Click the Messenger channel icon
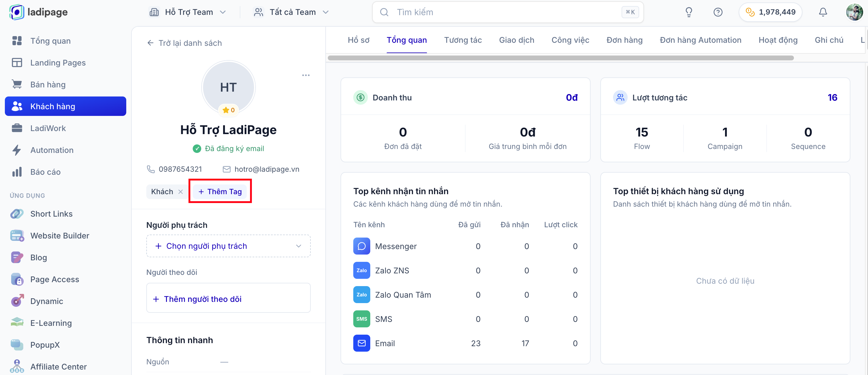The image size is (868, 375). coord(361,246)
